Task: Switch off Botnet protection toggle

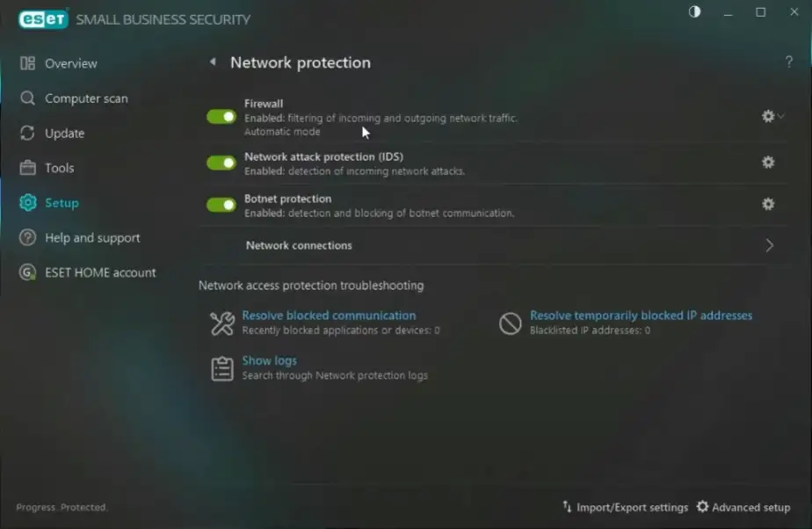Action: (221, 205)
